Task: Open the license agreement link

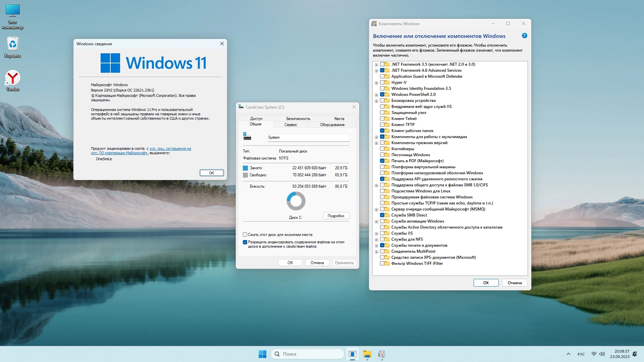Action: coord(170,148)
